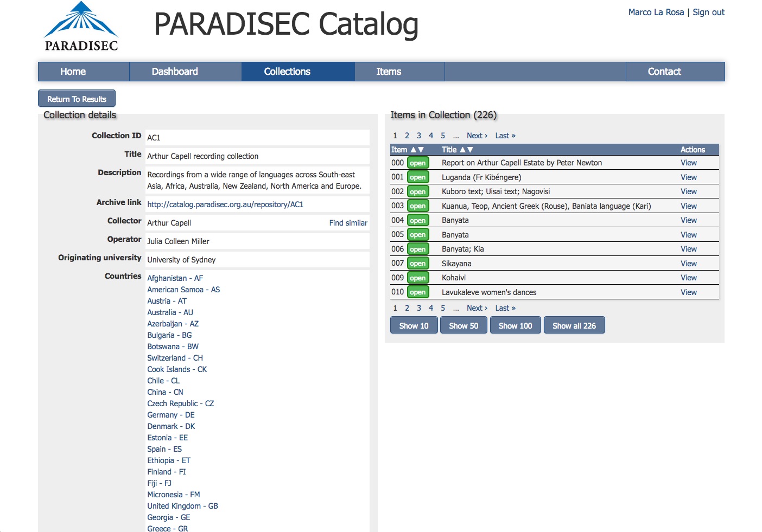Screen dimensions: 762x532
Task: View item 007 Sikayana
Action: pos(689,264)
